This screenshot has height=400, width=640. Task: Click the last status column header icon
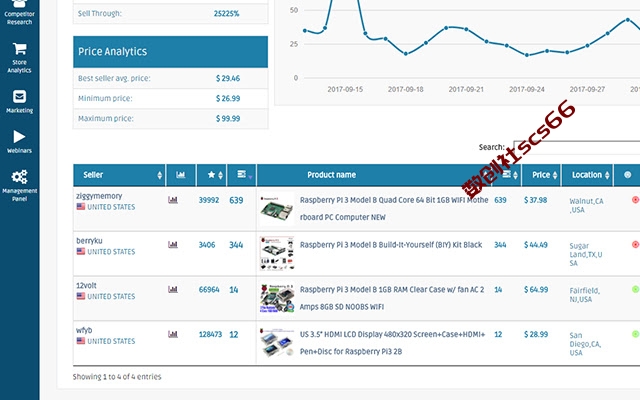627,175
